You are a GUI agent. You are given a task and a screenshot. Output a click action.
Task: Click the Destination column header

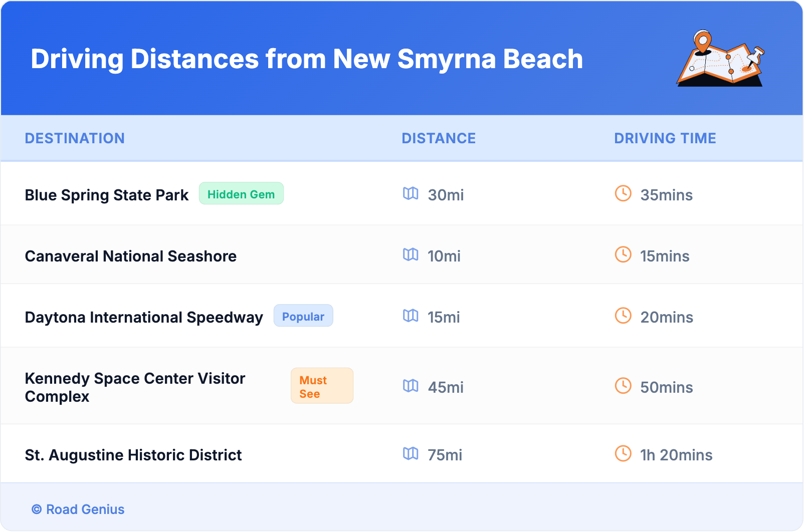coord(75,138)
